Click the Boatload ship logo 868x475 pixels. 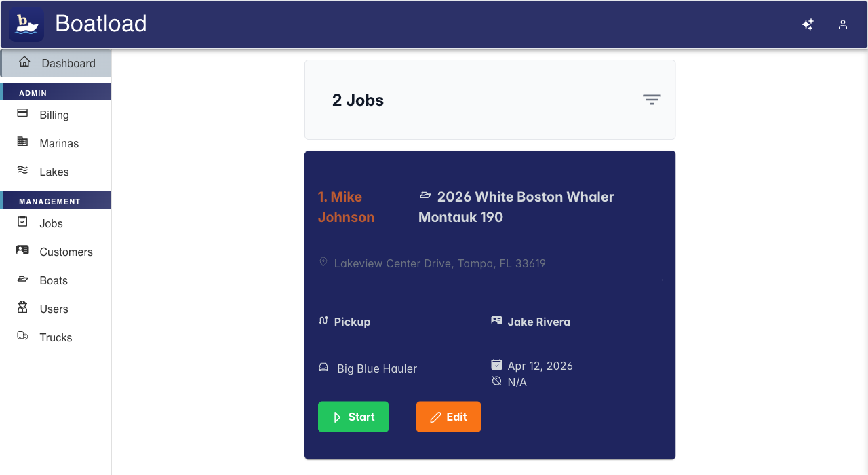click(x=26, y=24)
